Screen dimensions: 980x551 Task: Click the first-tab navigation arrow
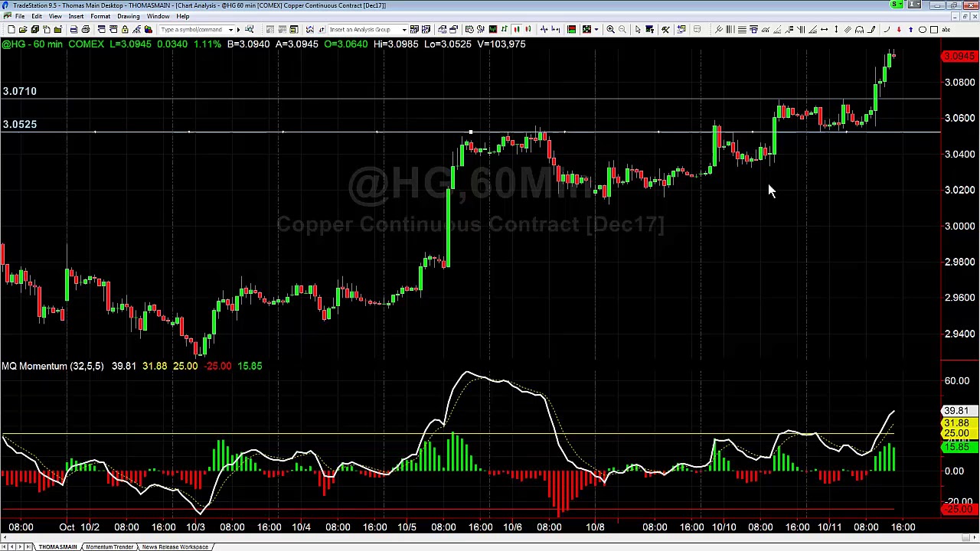[x=5, y=546]
